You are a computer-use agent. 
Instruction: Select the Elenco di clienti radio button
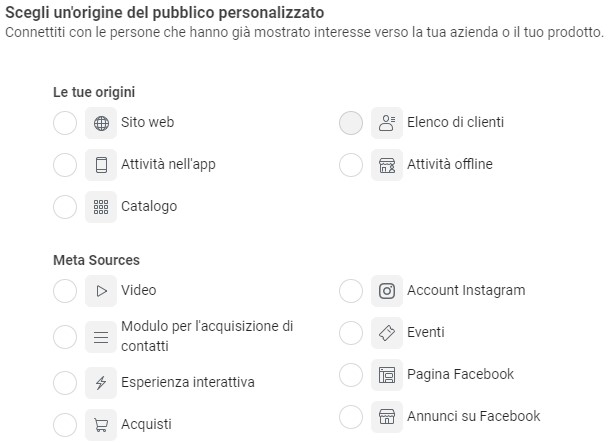351,123
